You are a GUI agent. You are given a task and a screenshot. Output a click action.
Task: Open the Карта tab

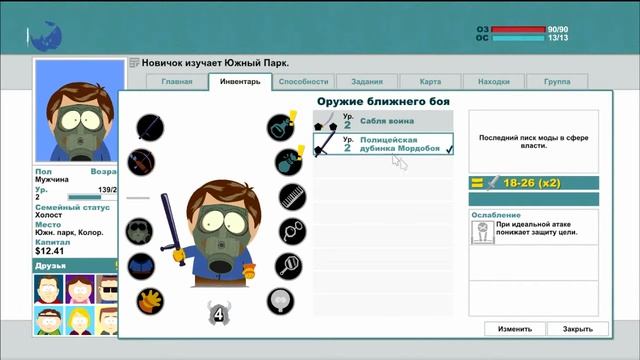[x=430, y=82]
